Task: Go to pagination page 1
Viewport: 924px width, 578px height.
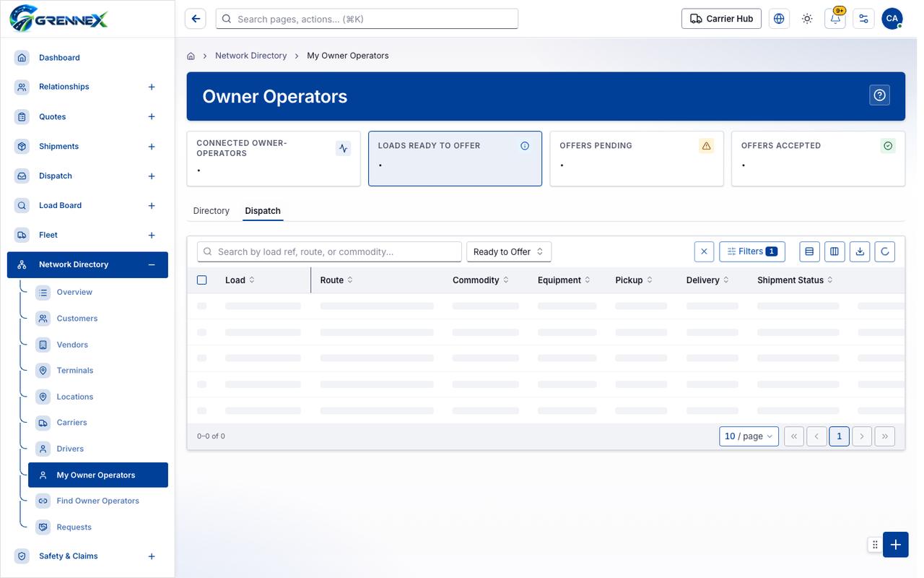Action: (839, 436)
